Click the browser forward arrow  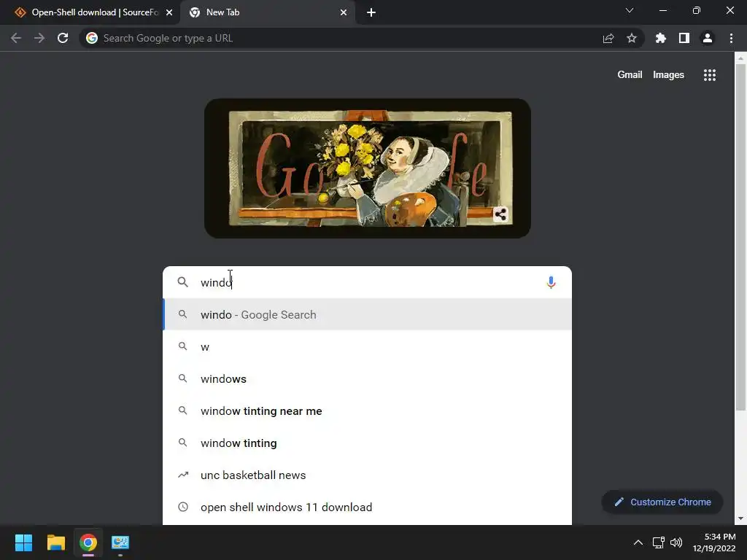click(x=39, y=38)
